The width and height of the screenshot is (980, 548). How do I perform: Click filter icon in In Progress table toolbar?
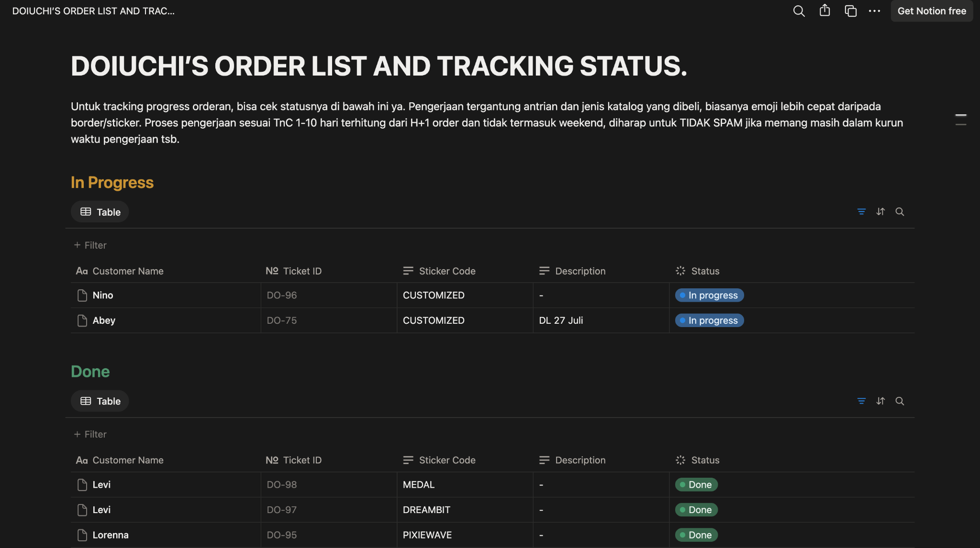(x=861, y=211)
